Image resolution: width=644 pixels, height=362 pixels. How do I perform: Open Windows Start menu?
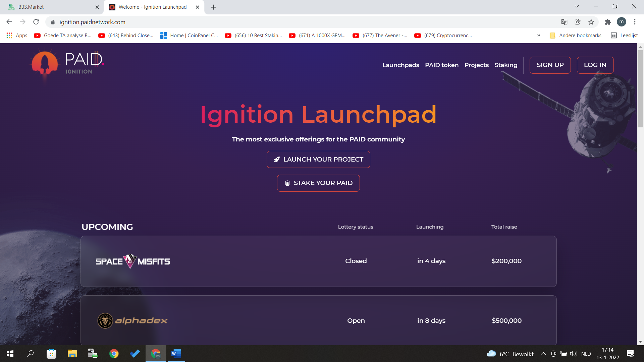pyautogui.click(x=10, y=354)
